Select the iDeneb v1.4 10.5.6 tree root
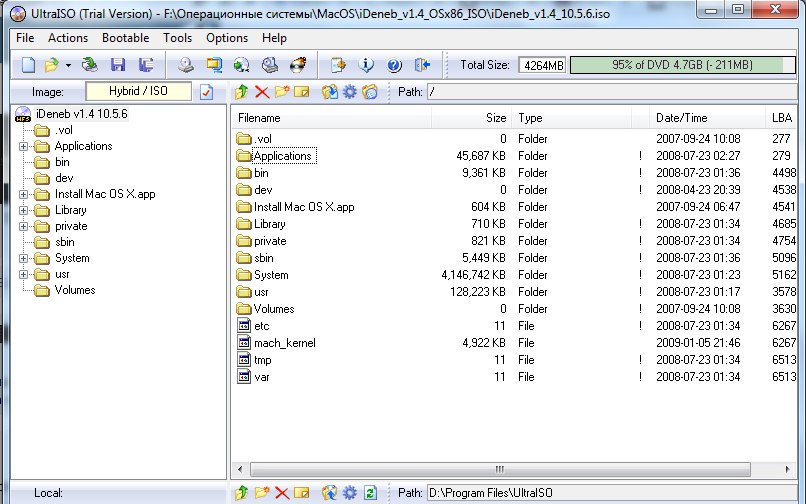This screenshot has height=504, width=806. tap(81, 114)
